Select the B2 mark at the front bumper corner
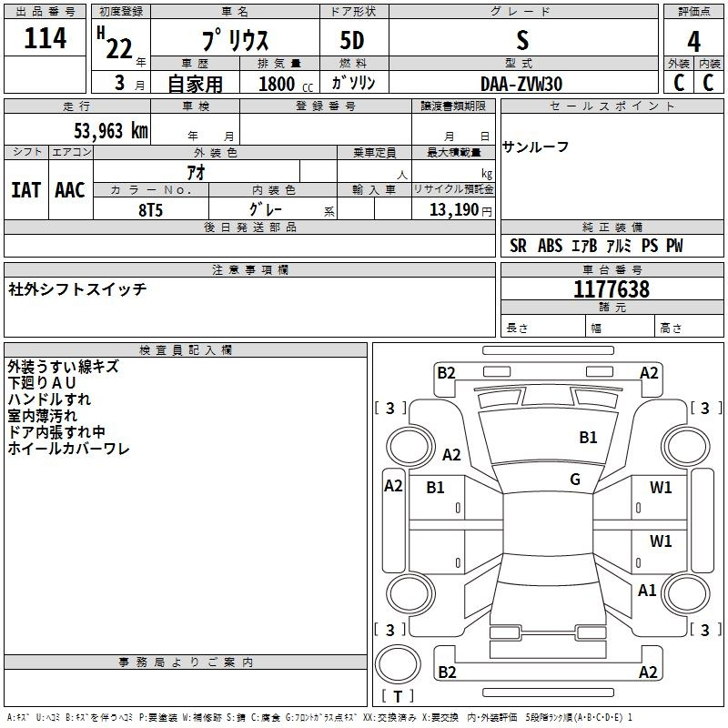This screenshot has height=728, width=728. (x=446, y=373)
